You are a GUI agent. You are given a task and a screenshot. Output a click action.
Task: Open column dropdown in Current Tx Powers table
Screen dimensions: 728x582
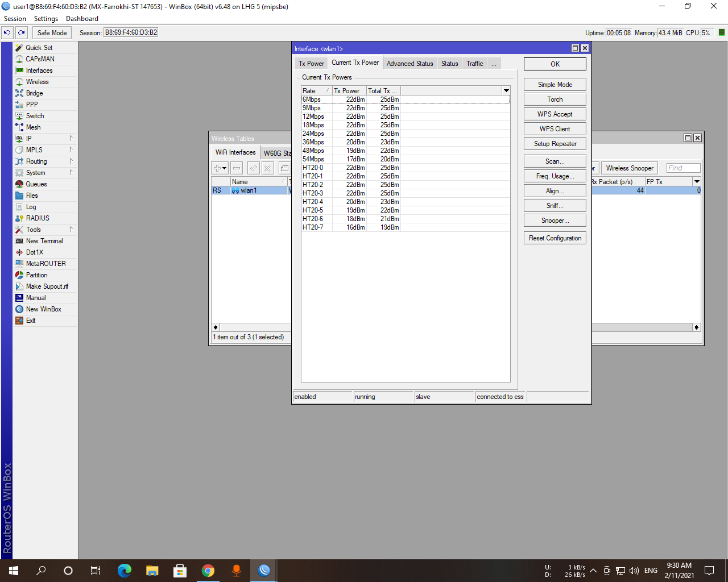tap(506, 91)
